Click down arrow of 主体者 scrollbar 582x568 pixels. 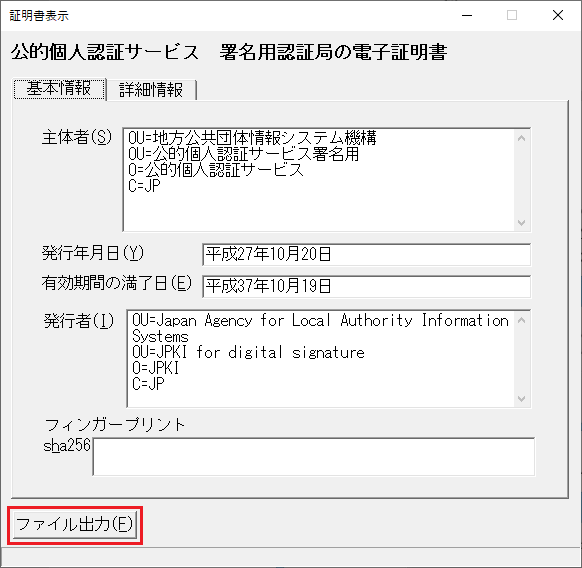point(521,222)
